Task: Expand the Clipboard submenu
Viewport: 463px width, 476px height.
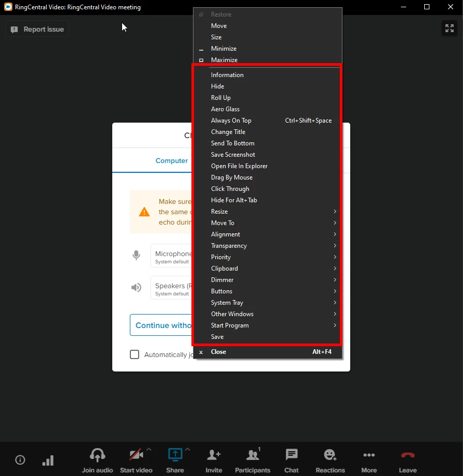Action: pyautogui.click(x=268, y=269)
